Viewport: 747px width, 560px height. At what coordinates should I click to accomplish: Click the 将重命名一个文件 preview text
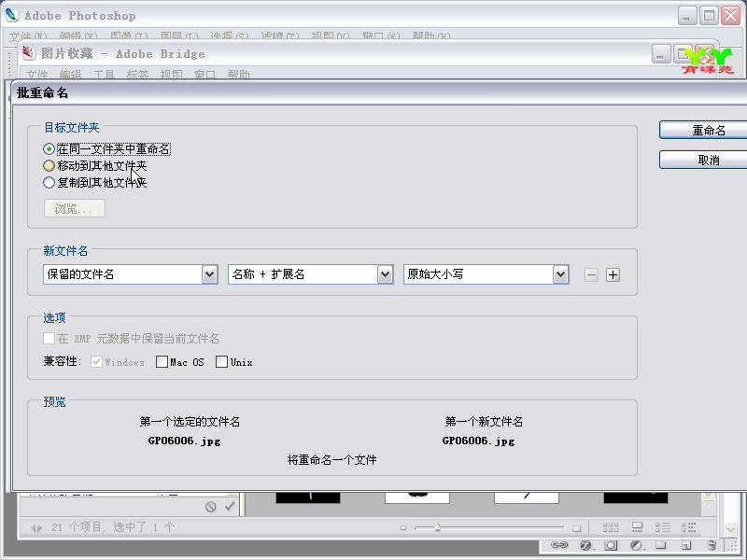click(x=332, y=459)
